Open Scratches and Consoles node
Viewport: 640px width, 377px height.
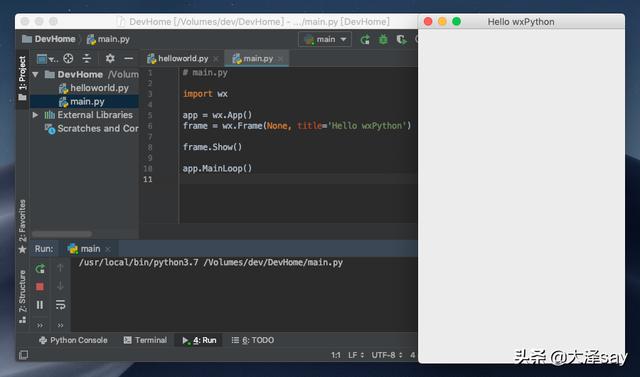pos(91,129)
